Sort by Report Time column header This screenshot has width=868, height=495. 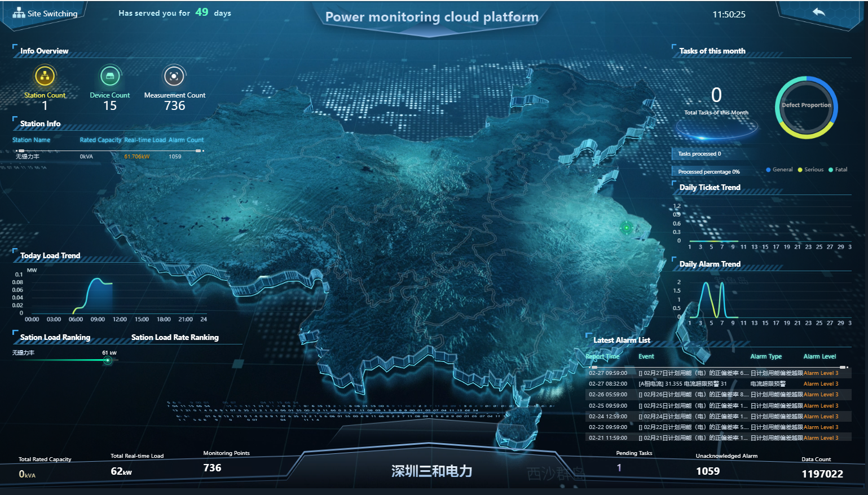point(602,356)
